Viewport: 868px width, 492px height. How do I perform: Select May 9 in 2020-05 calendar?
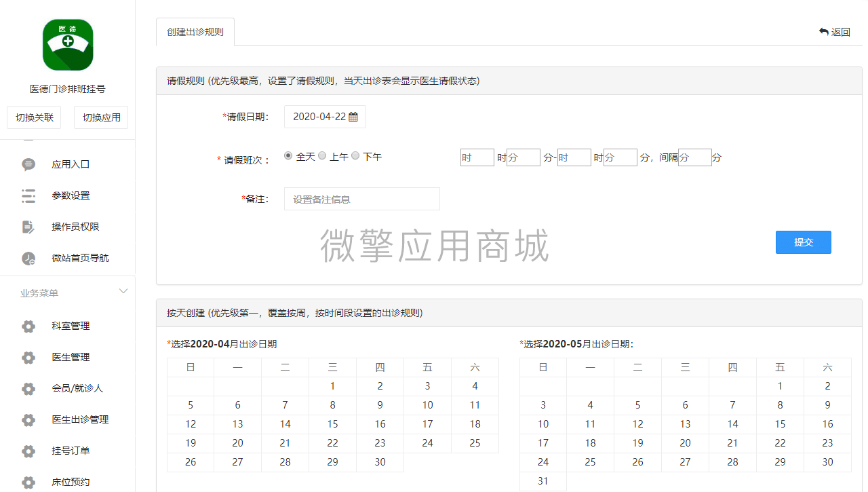point(827,405)
